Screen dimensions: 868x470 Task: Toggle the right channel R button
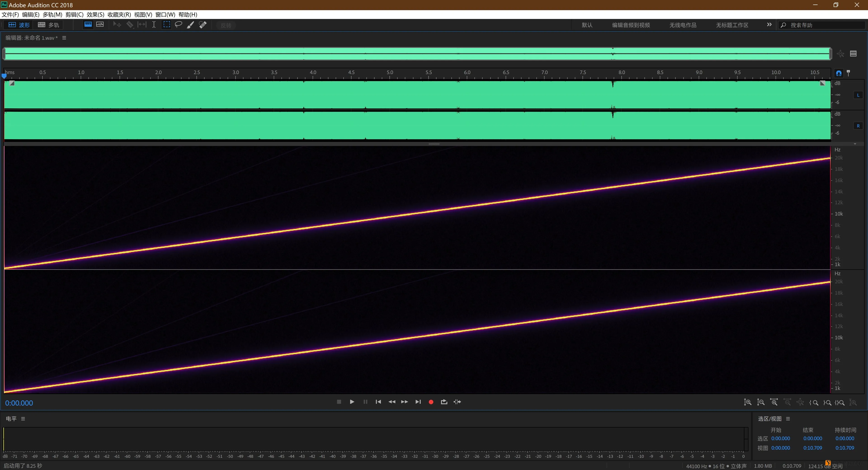pos(858,126)
